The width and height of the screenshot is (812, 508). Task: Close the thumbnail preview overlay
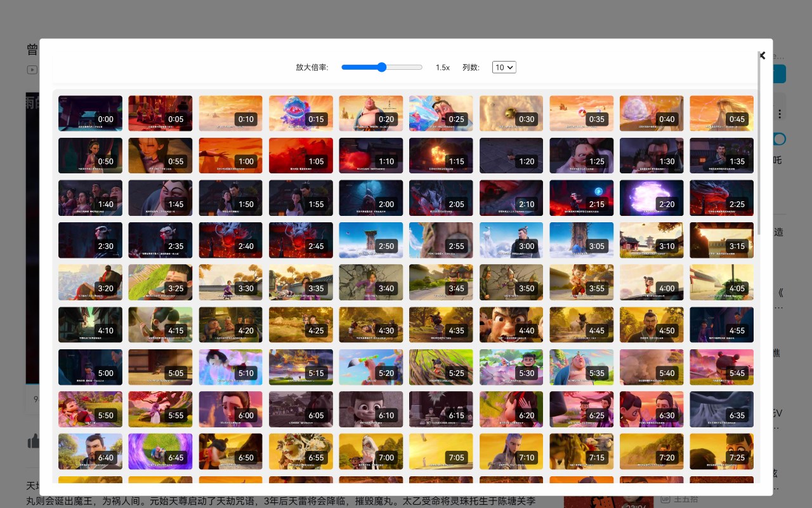[x=763, y=56]
